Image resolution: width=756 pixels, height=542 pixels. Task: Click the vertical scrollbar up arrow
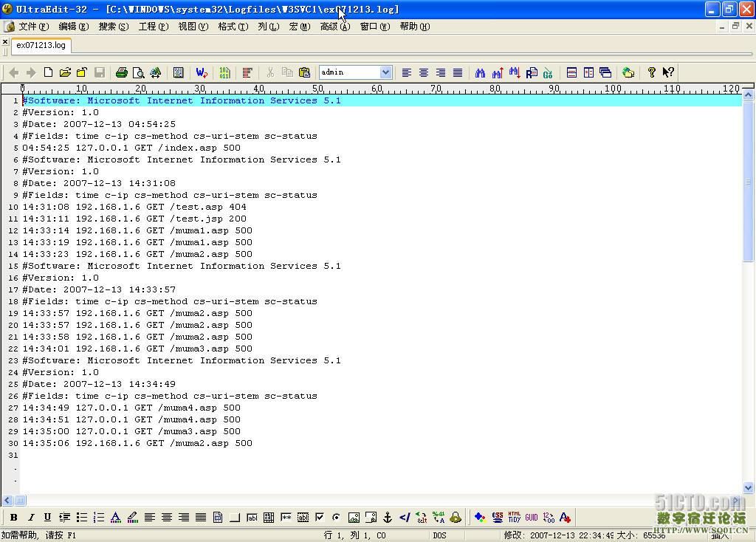click(x=749, y=95)
